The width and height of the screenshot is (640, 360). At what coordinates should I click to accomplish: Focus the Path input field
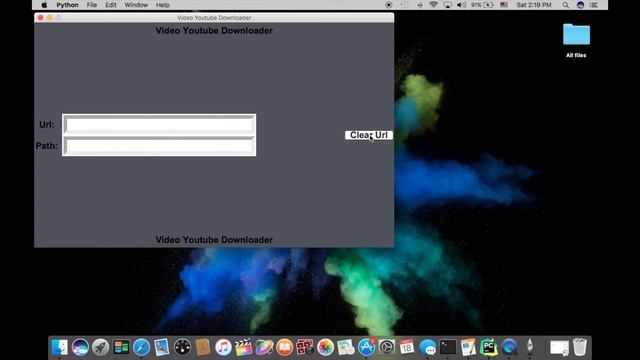159,146
